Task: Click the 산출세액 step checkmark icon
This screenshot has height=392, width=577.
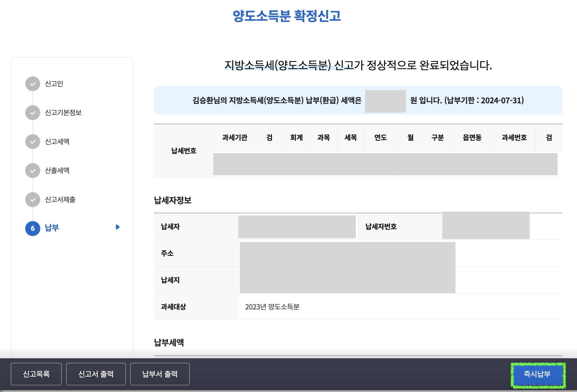Action: pyautogui.click(x=32, y=171)
